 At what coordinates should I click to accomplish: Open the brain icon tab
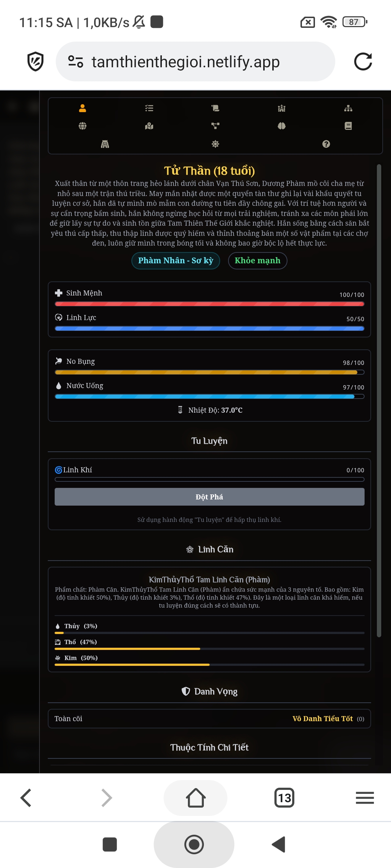282,126
